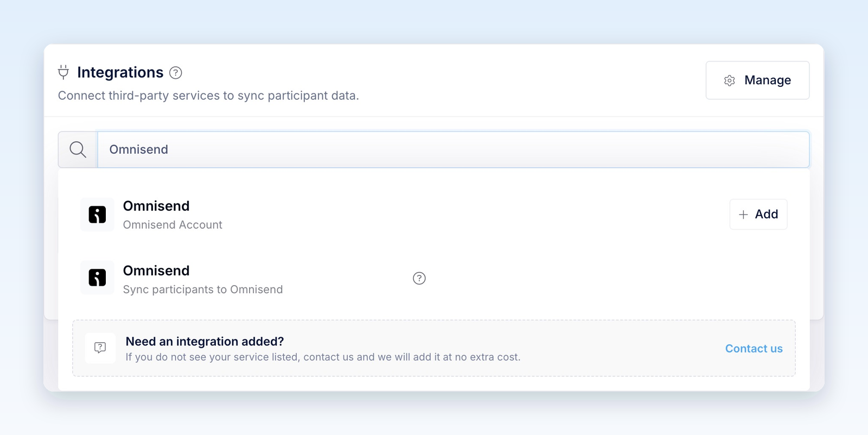Viewport: 868px width, 435px height.
Task: Focus the Omnisend search input field
Action: coord(454,149)
